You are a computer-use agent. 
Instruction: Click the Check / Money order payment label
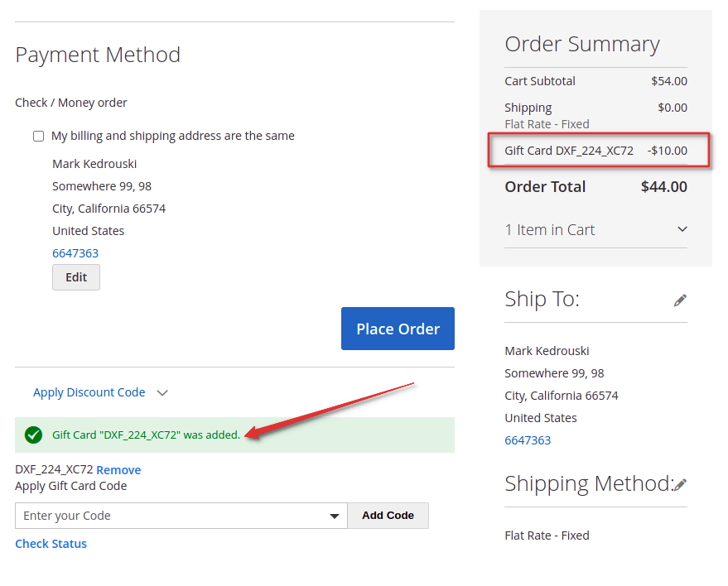[71, 103]
